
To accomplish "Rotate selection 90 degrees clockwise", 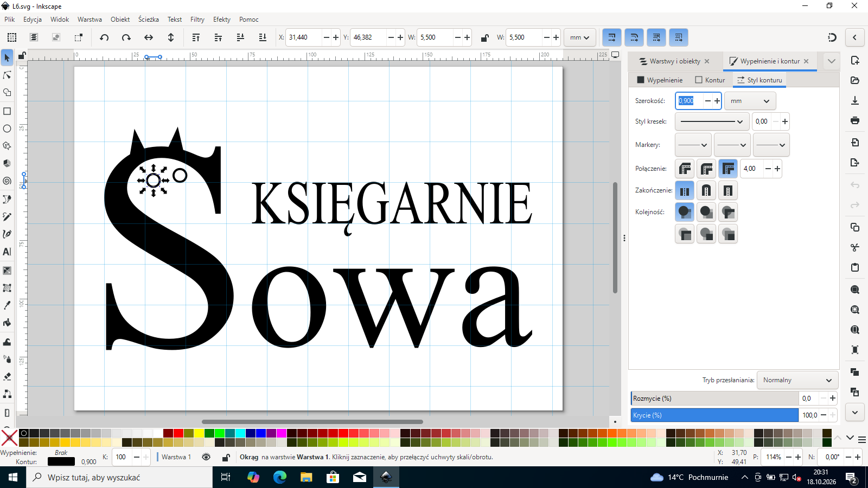I will point(126,37).
